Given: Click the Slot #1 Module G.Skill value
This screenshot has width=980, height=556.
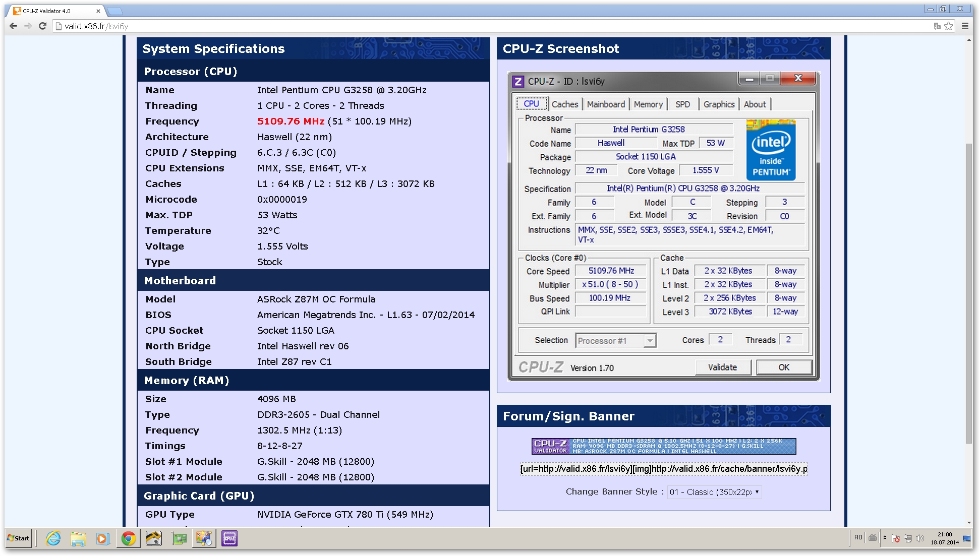Looking at the screenshot, I should click(x=316, y=462).
